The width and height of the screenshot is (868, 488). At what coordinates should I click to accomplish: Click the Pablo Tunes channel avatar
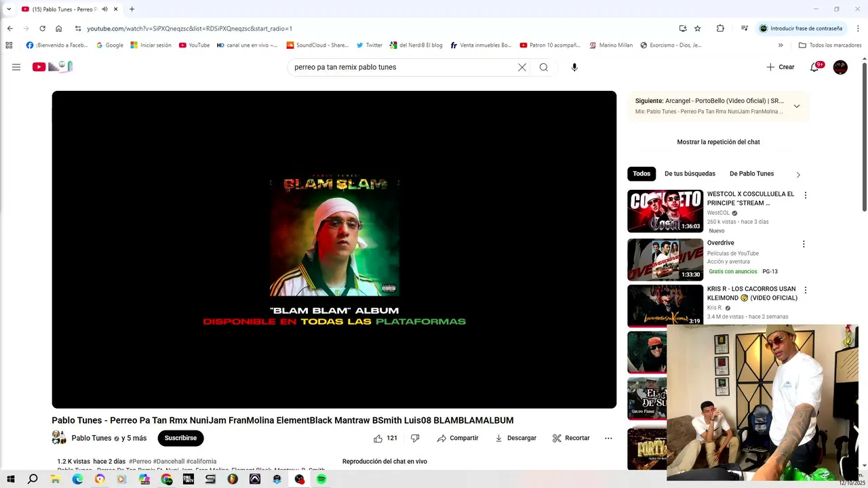[x=59, y=438]
